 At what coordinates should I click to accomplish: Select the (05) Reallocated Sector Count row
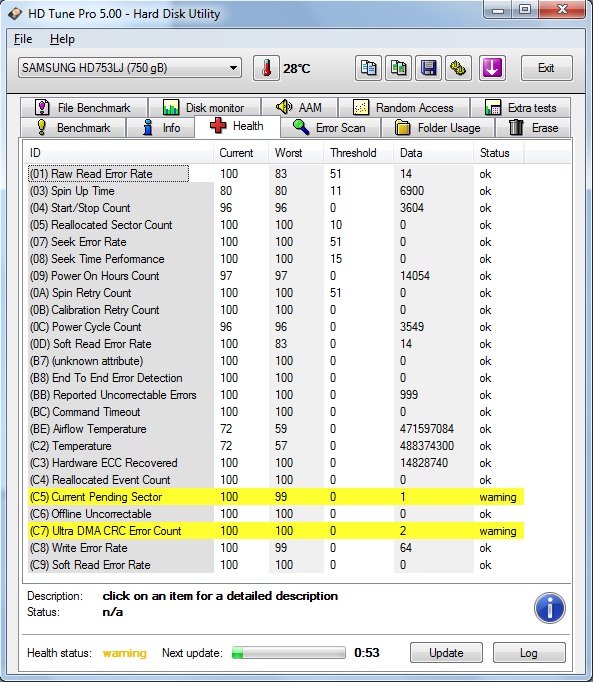point(276,224)
